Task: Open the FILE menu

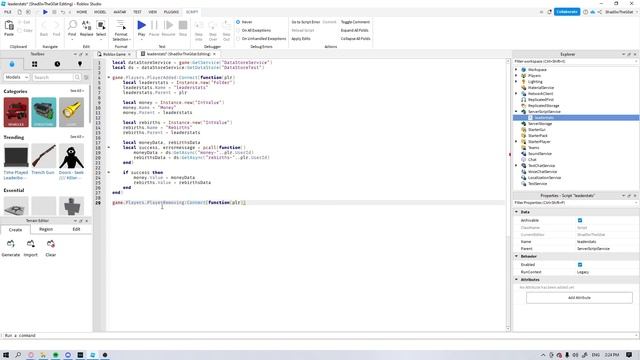Action: click(x=8, y=12)
